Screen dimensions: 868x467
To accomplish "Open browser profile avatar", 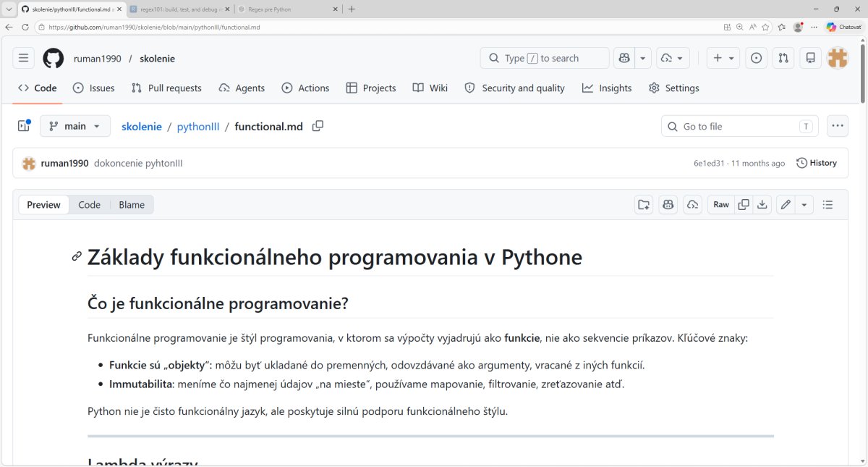I will [x=798, y=27].
